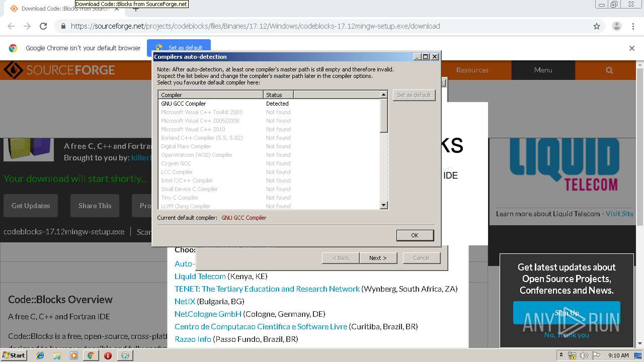Go forward in Chrome browser
644x362 pixels.
[27, 26]
